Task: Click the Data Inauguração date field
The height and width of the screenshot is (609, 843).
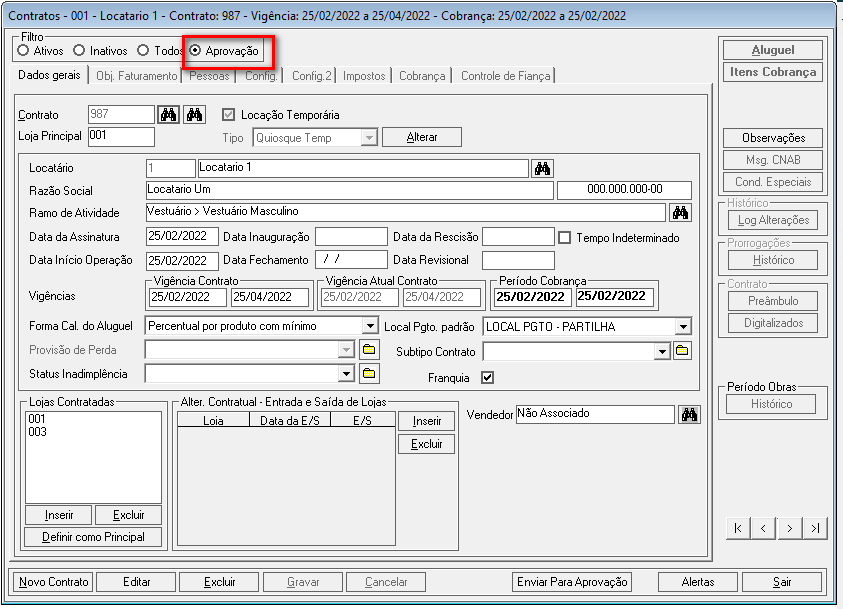Action: click(x=351, y=237)
